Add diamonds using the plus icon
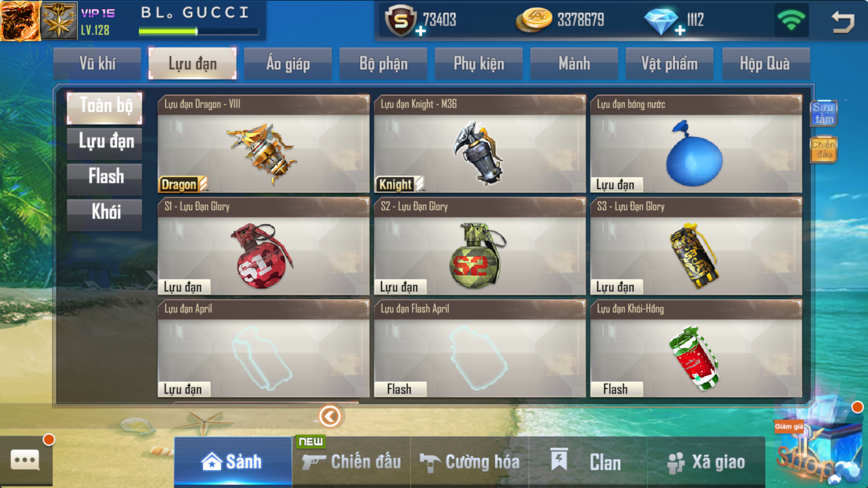This screenshot has height=488, width=868. (680, 30)
